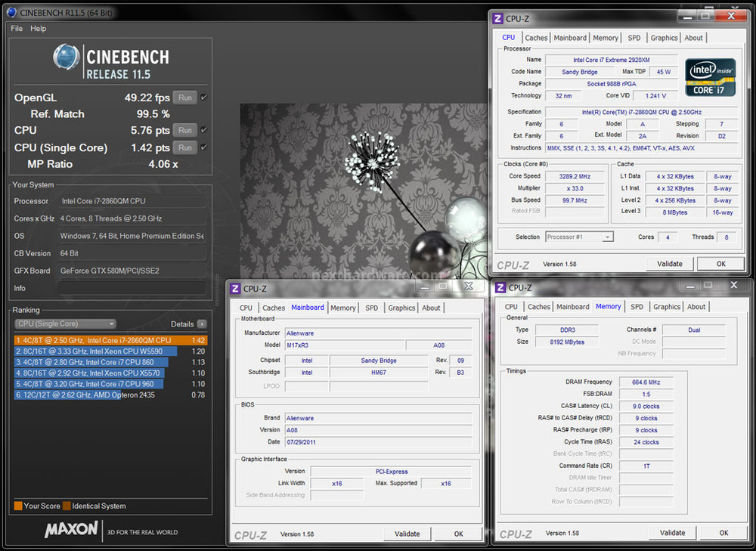Image resolution: width=756 pixels, height=551 pixels.
Task: Click OK in the Memory CPU-Z window
Action: (723, 533)
